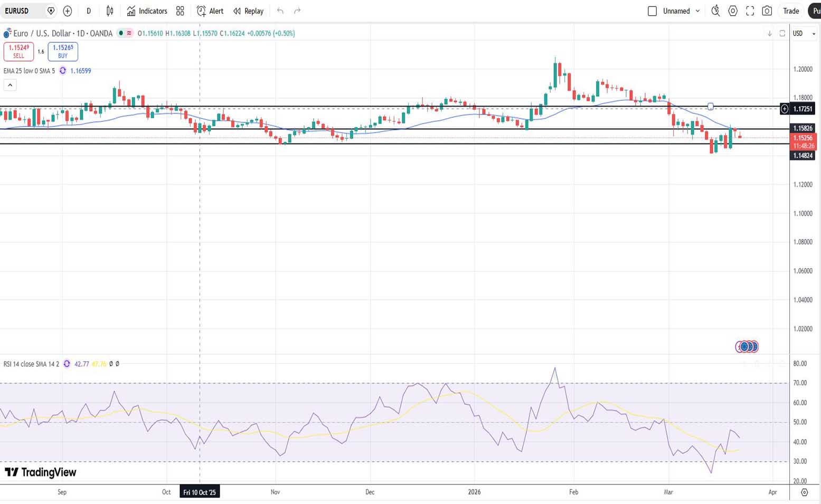Take a chart snapshot with the camera icon
This screenshot has height=504, width=821.
pos(767,11)
